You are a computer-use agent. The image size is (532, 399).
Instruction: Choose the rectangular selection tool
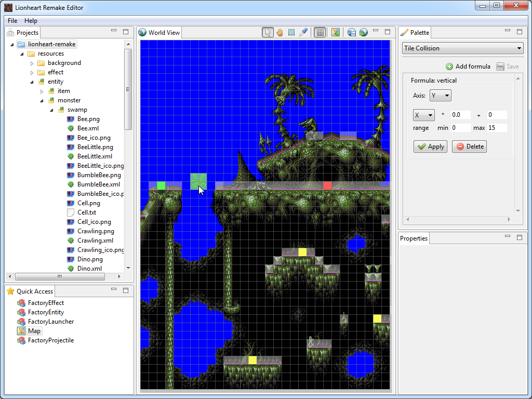tap(291, 33)
